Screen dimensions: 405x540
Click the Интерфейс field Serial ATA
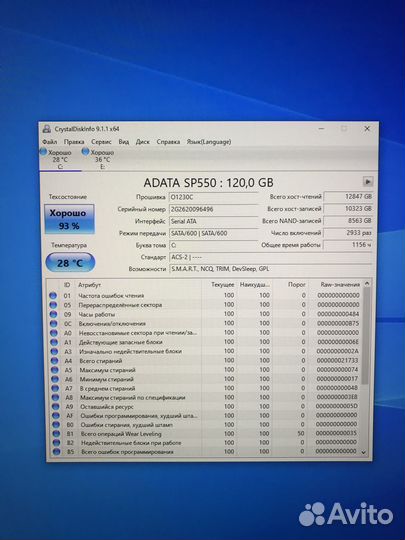214,221
